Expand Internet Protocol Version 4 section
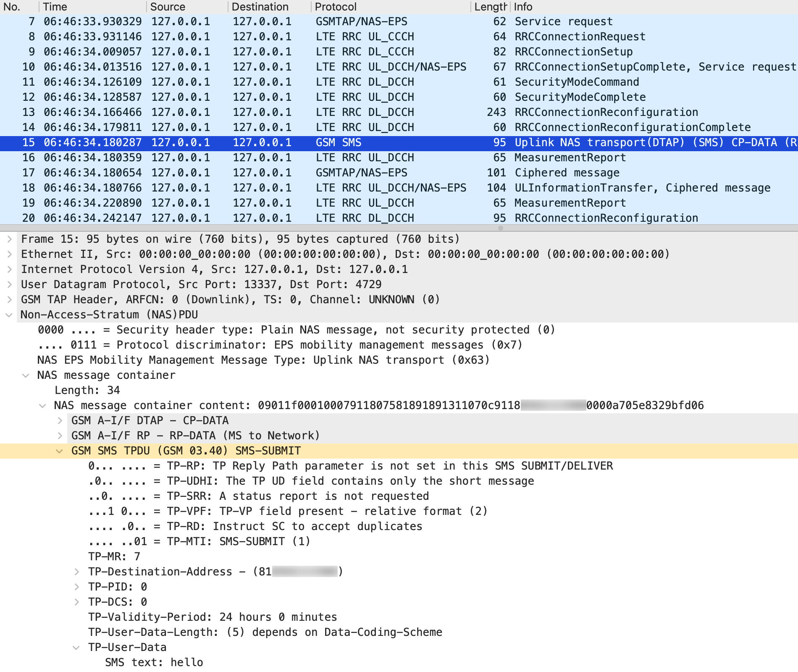The image size is (798, 672). tap(9, 269)
